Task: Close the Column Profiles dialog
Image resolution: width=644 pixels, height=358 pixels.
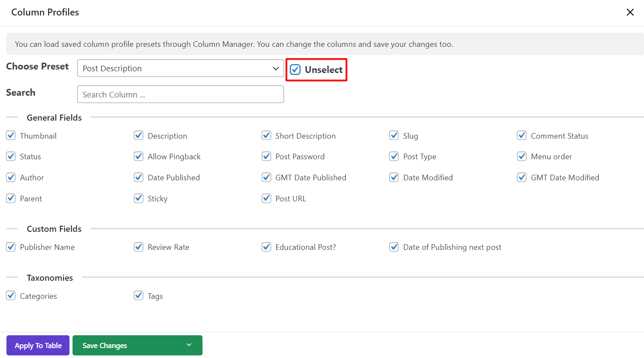Action: tap(630, 12)
